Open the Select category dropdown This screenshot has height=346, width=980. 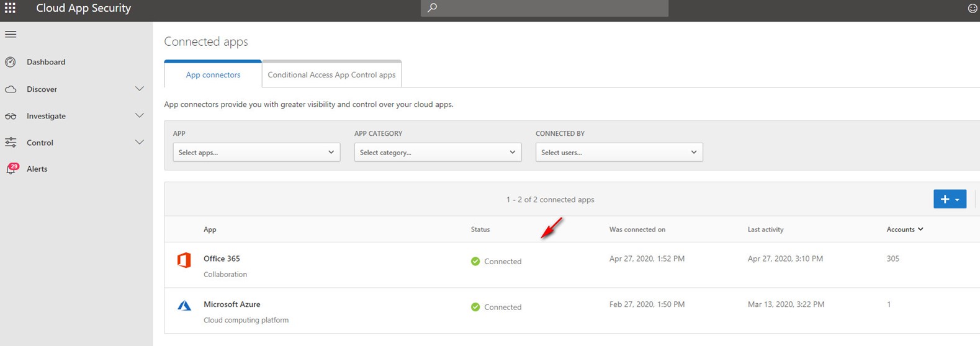pos(438,152)
